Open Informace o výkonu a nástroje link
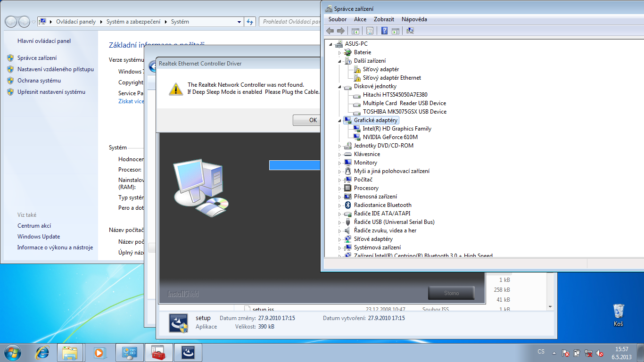This screenshot has height=362, width=644. (x=55, y=247)
